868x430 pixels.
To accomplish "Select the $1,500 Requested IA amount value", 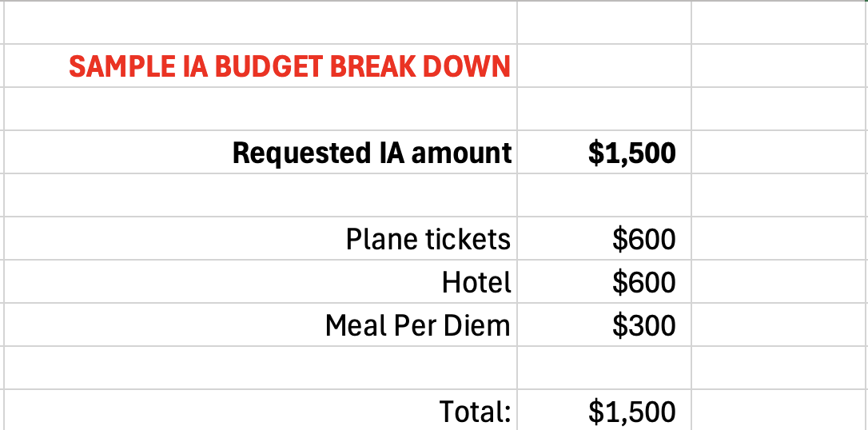I will click(x=631, y=153).
